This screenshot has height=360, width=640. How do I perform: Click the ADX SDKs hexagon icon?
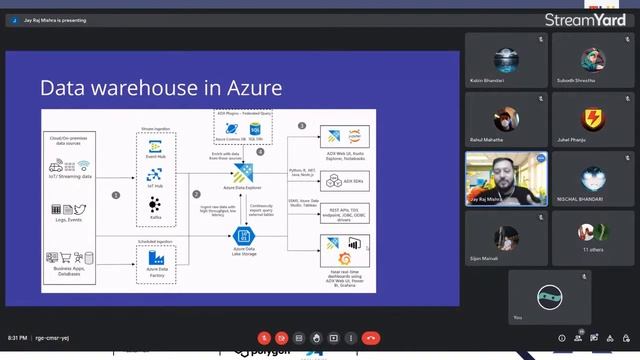click(x=334, y=181)
